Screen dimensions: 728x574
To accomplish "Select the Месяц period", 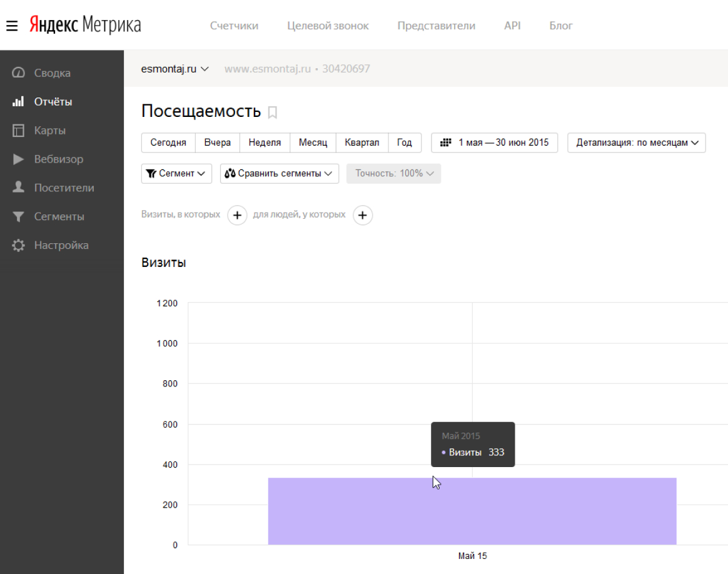I will (313, 143).
